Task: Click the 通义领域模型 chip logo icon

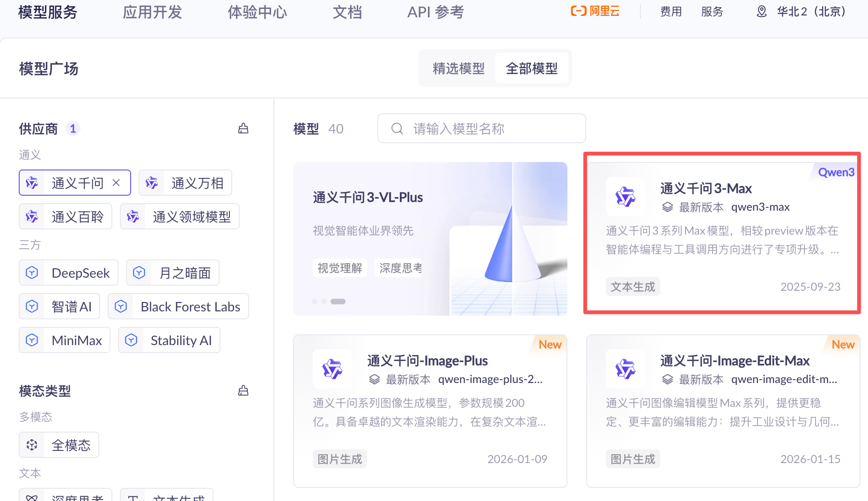Action: click(x=133, y=216)
